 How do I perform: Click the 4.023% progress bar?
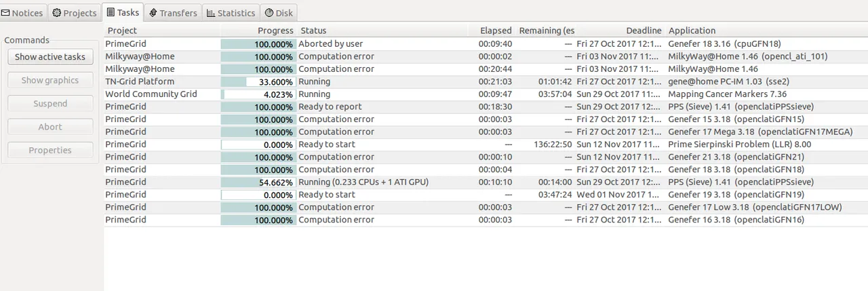tap(258, 94)
